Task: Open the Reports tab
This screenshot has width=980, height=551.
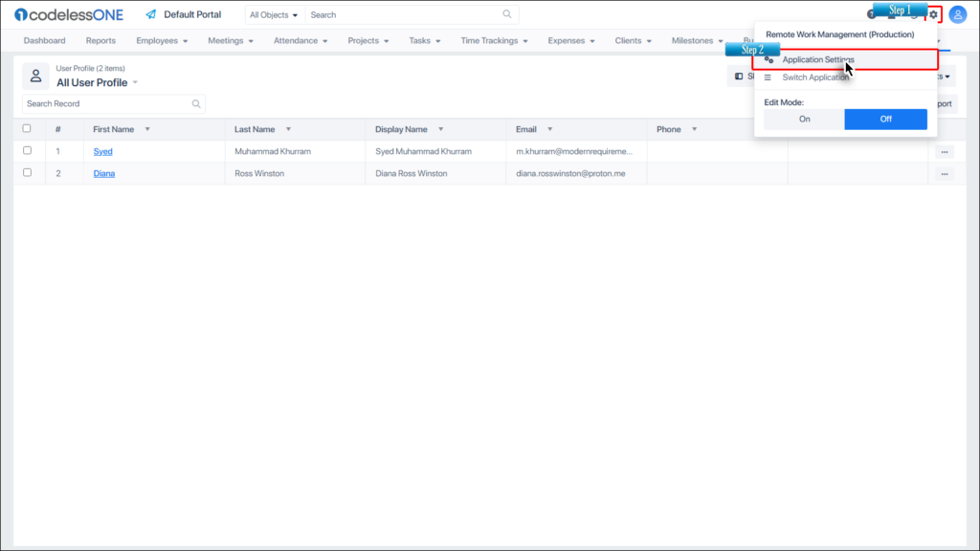Action: click(100, 40)
